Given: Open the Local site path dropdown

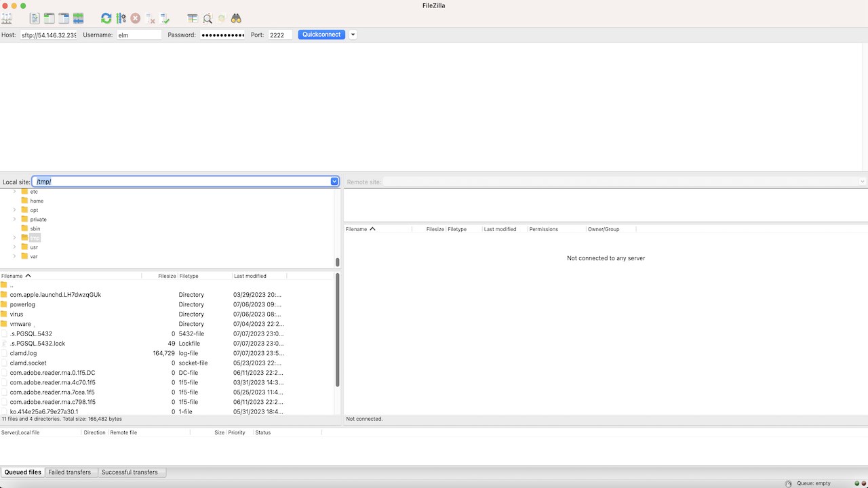Looking at the screenshot, I should point(334,182).
